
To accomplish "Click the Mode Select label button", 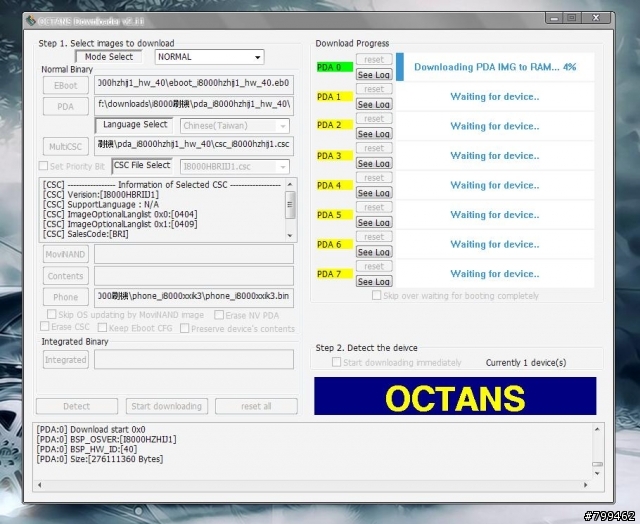I will coord(109,57).
